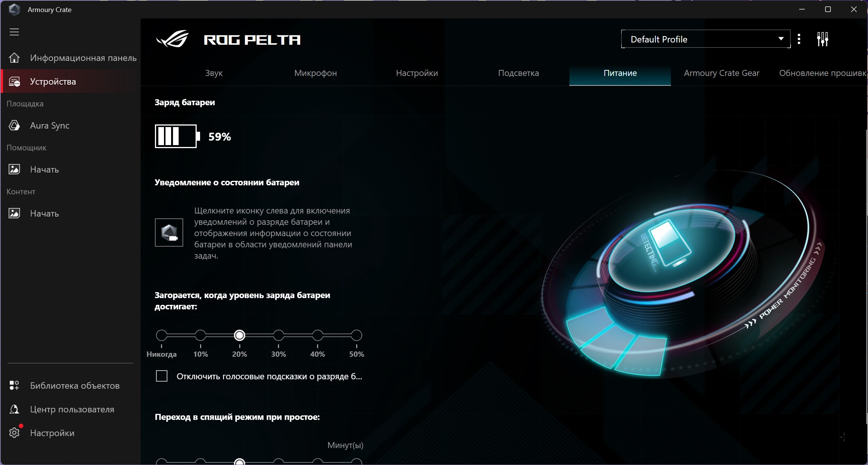
Task: Open the Центр пользователя icon
Action: pos(14,409)
